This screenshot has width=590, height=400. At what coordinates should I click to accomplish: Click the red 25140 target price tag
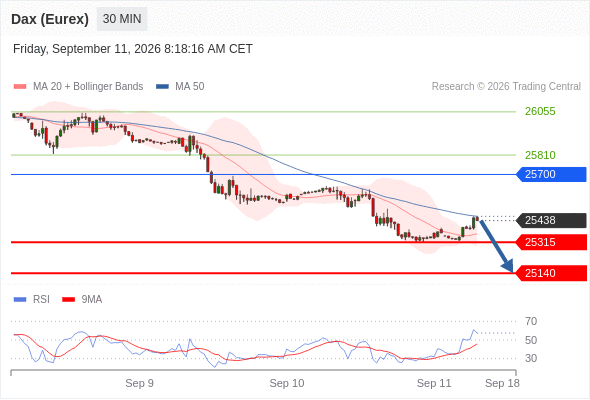(551, 273)
